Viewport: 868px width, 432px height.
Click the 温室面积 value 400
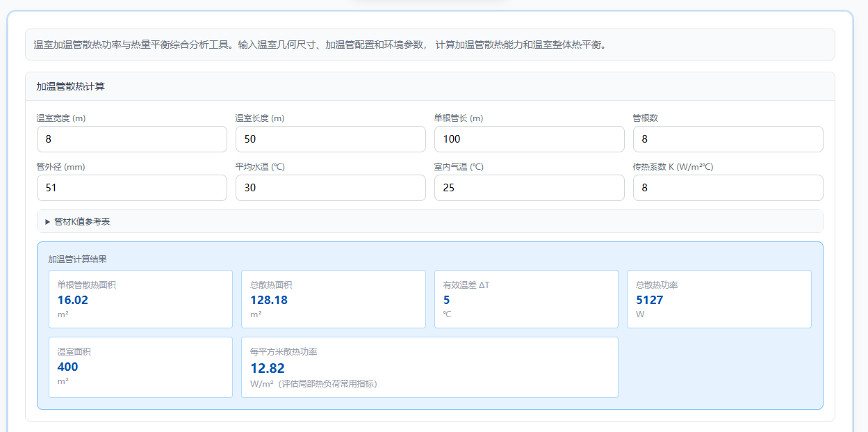68,367
